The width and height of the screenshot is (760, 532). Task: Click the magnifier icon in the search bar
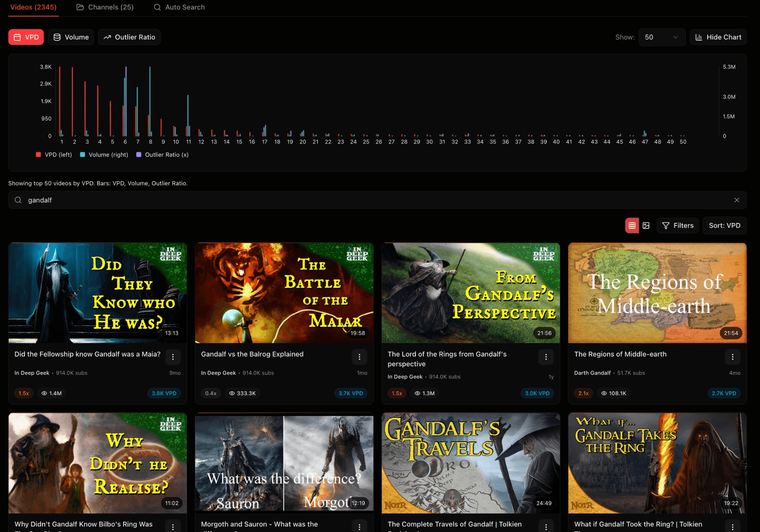click(18, 200)
